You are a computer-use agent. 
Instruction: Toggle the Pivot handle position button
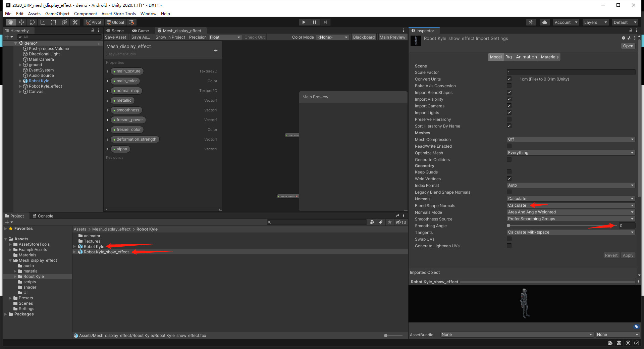[93, 22]
